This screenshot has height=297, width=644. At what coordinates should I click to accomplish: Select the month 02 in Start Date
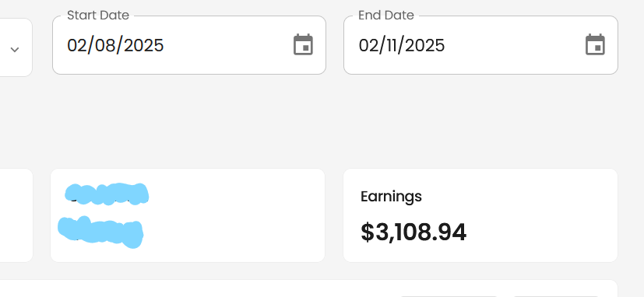click(x=76, y=45)
